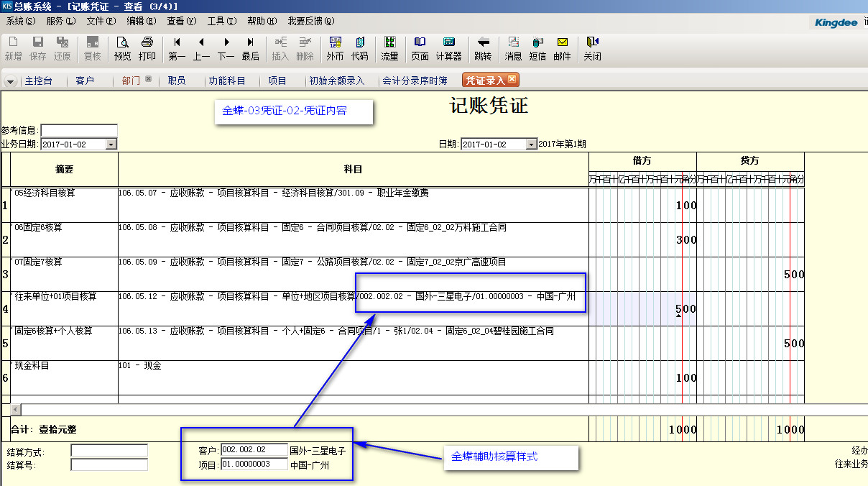Jump to 最后 (last) voucher
This screenshot has height=486, width=868.
(250, 47)
